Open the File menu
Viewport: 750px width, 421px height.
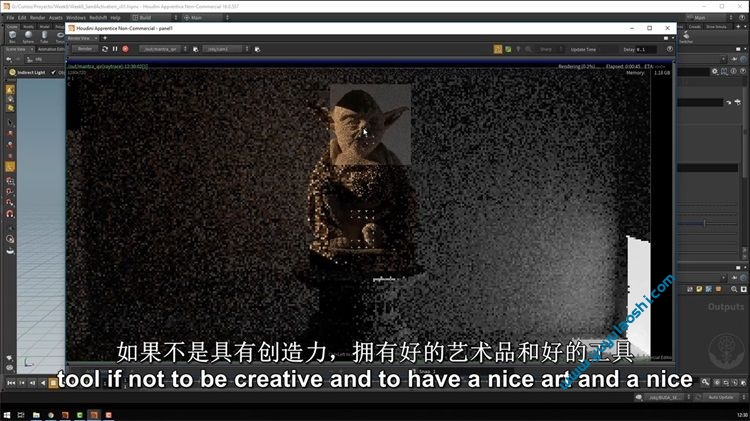[x=10, y=18]
